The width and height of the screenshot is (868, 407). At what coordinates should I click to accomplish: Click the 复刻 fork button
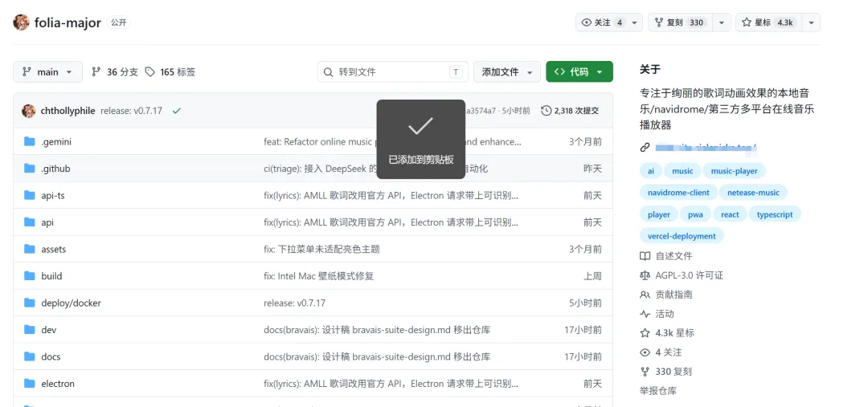[681, 22]
